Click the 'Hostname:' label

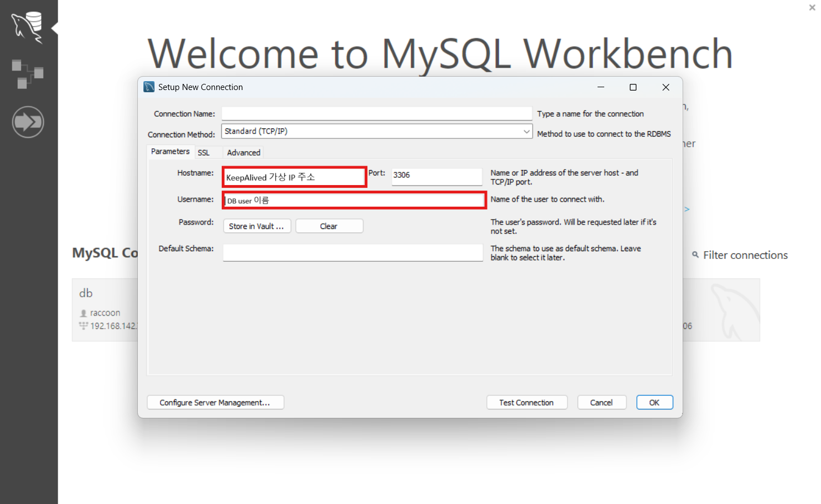pos(195,173)
